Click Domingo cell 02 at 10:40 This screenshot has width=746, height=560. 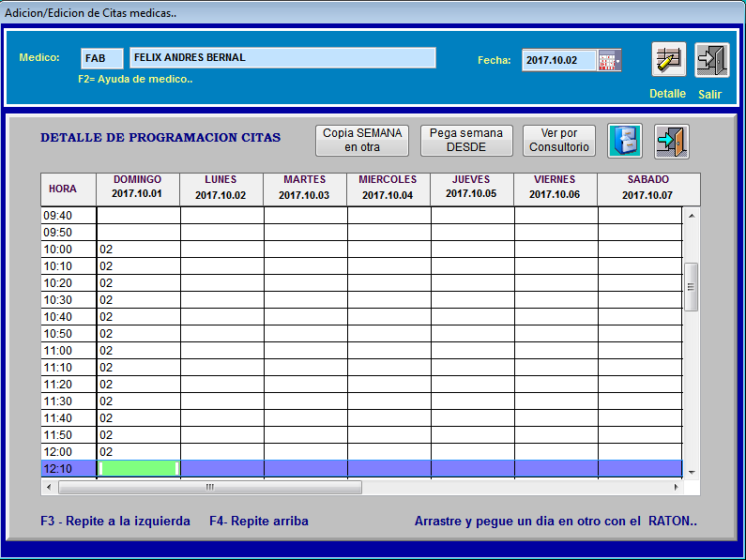(x=139, y=317)
